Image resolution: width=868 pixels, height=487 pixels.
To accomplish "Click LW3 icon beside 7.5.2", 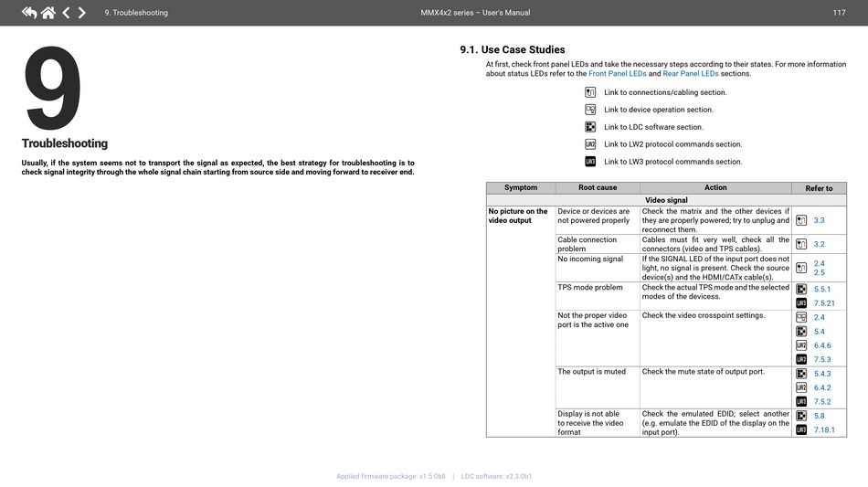I will [x=801, y=402].
